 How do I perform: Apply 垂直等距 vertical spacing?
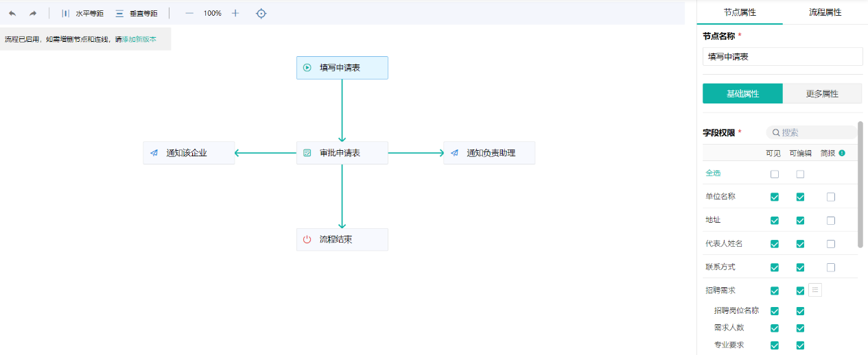coord(136,13)
